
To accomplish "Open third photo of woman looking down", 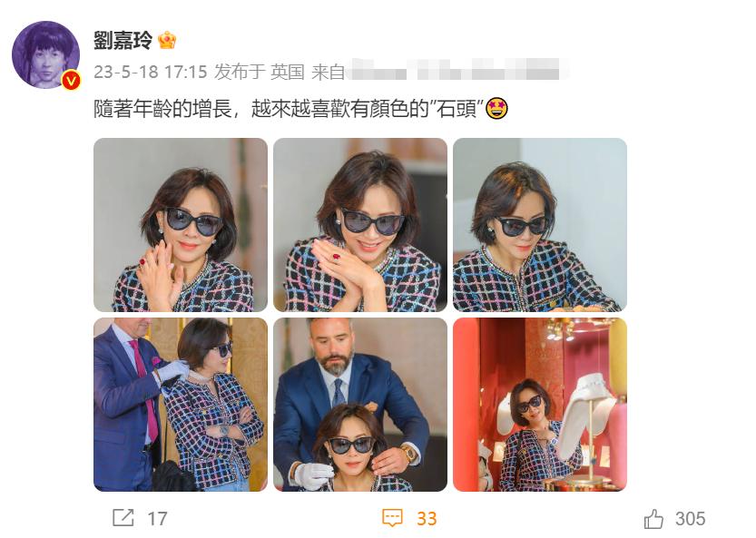I will pos(540,225).
